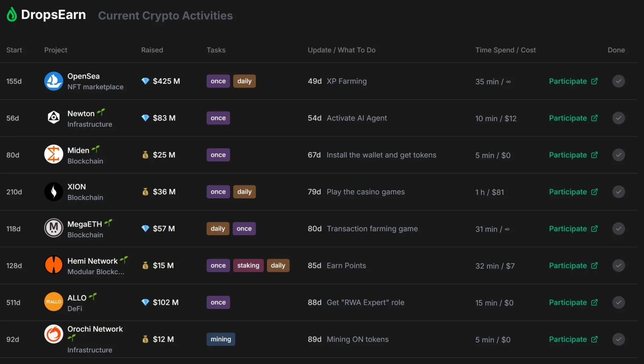644x364 pixels.
Task: Click the diamond icon beside $83 M
Action: 146,118
